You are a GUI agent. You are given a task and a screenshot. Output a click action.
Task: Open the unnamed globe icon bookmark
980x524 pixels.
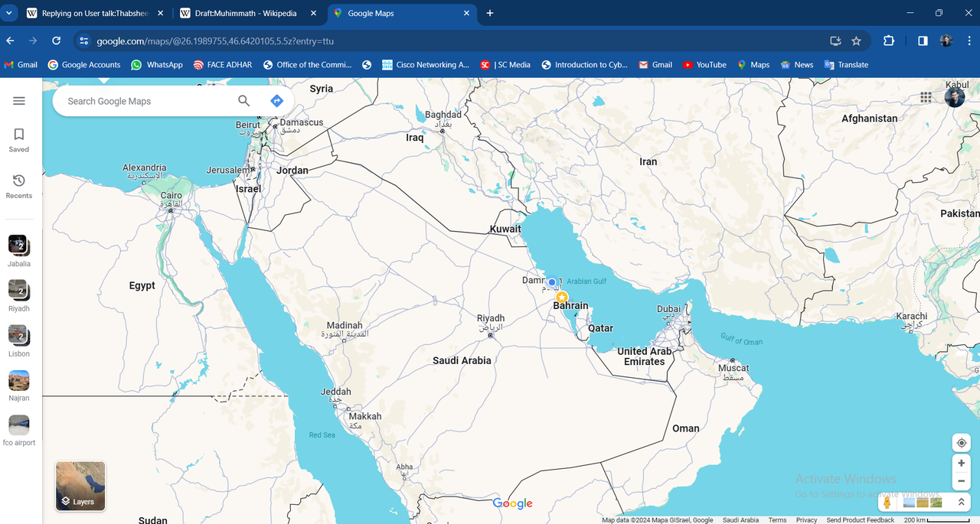click(x=367, y=65)
